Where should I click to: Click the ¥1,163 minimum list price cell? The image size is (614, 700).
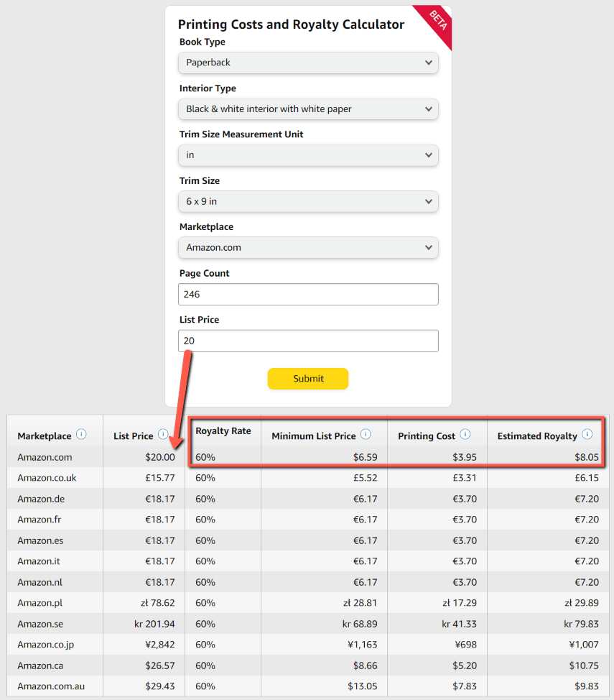(363, 644)
